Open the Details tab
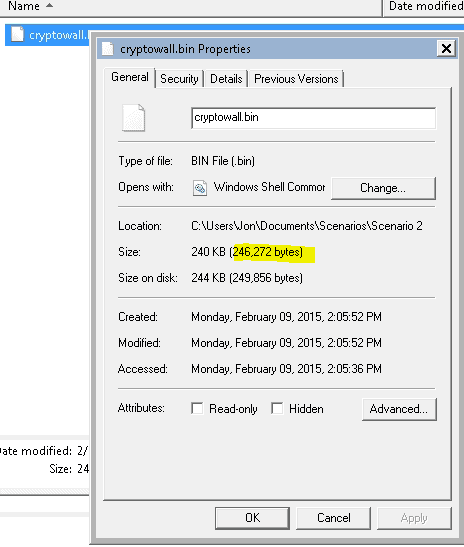The image size is (464, 547). (226, 79)
